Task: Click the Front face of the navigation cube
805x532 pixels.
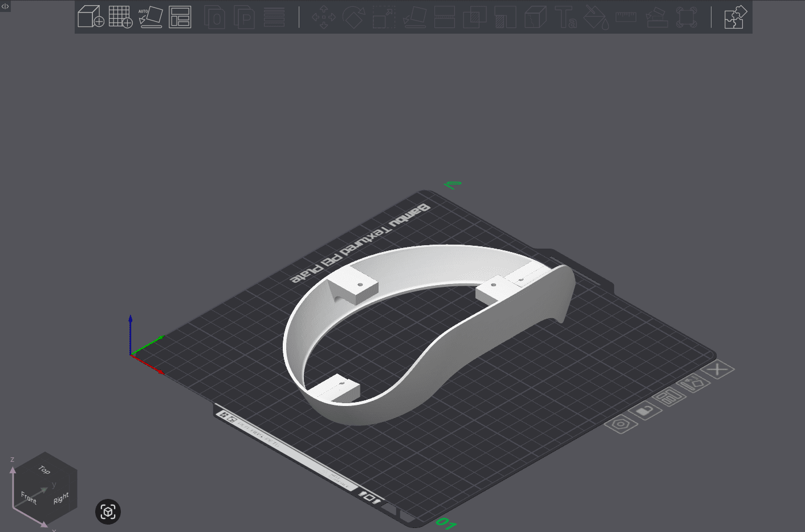Action: coord(28,497)
